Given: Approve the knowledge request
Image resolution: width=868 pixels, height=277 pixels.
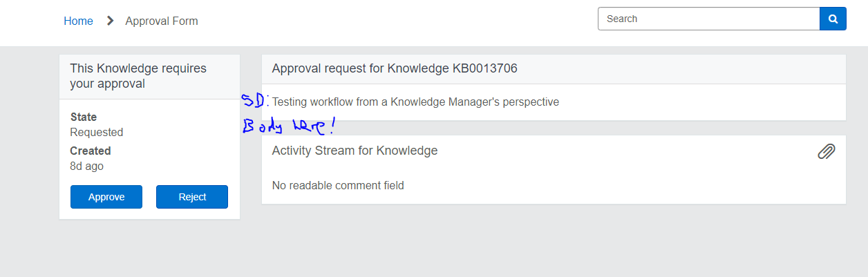Looking at the screenshot, I should coord(106,197).
